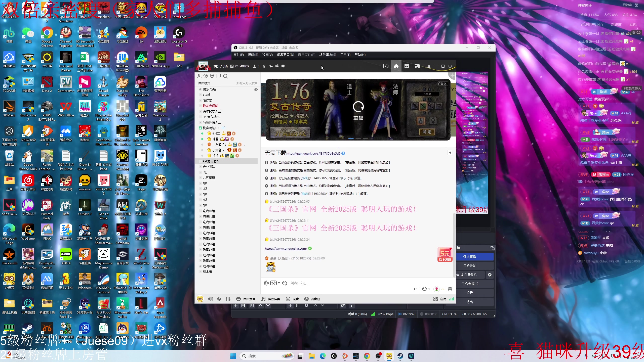Screen dimensions: 644x362
Task: Toggle the 自由发言 speaking mode
Action: coord(246,299)
